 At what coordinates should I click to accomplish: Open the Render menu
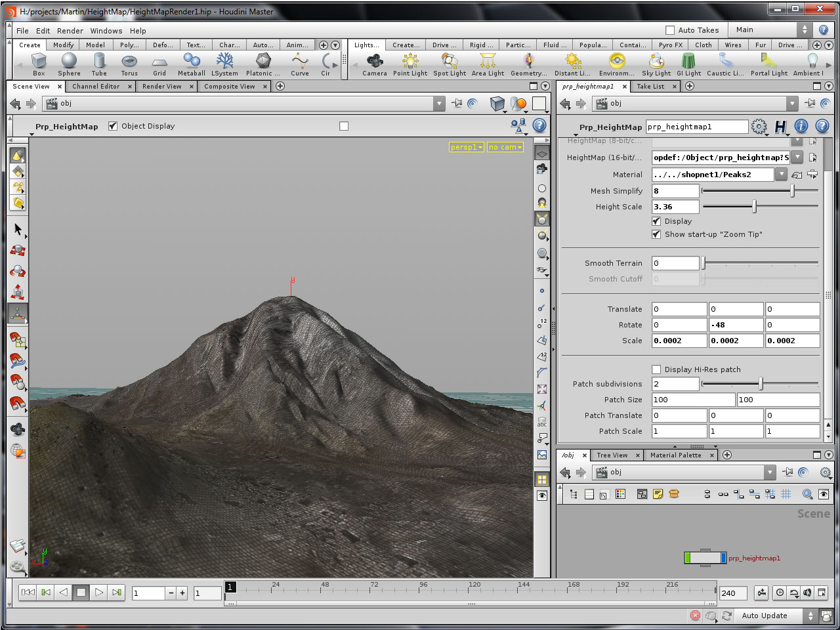[x=70, y=30]
